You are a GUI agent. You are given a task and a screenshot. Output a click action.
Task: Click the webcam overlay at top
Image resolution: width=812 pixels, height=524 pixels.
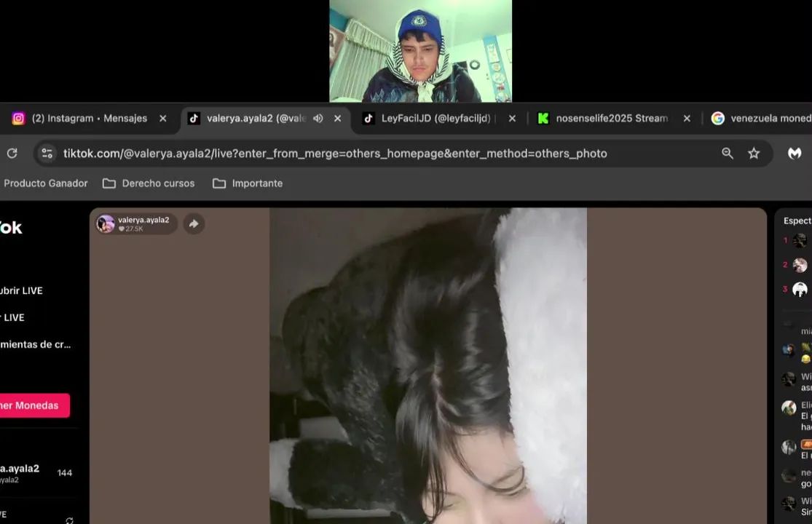420,51
